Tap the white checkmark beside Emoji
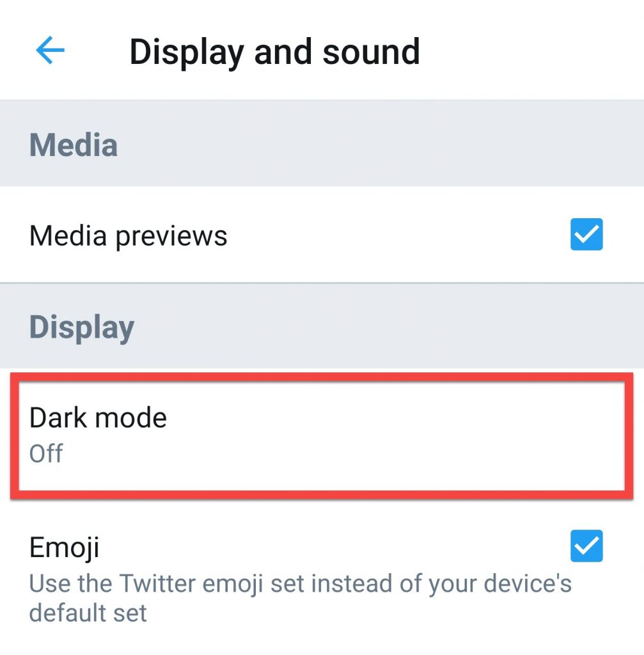 (x=586, y=546)
